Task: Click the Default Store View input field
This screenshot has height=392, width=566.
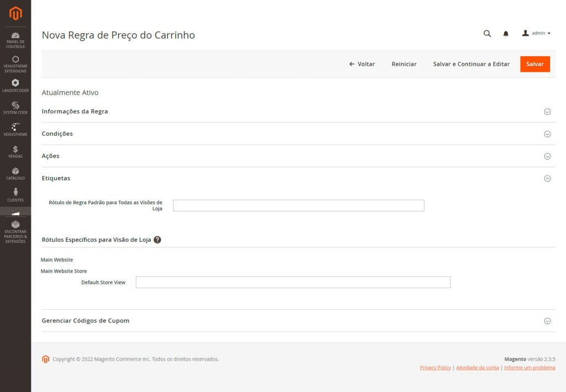Action: [293, 283]
